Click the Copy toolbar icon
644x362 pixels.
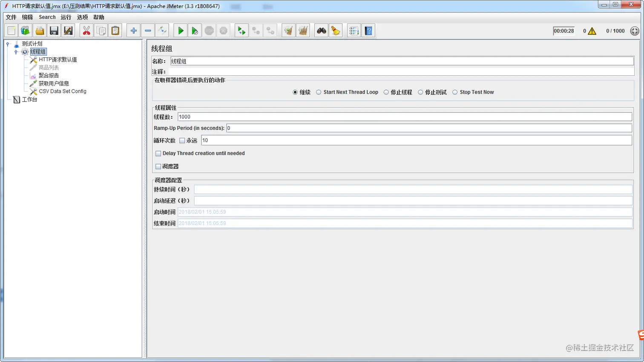(101, 31)
